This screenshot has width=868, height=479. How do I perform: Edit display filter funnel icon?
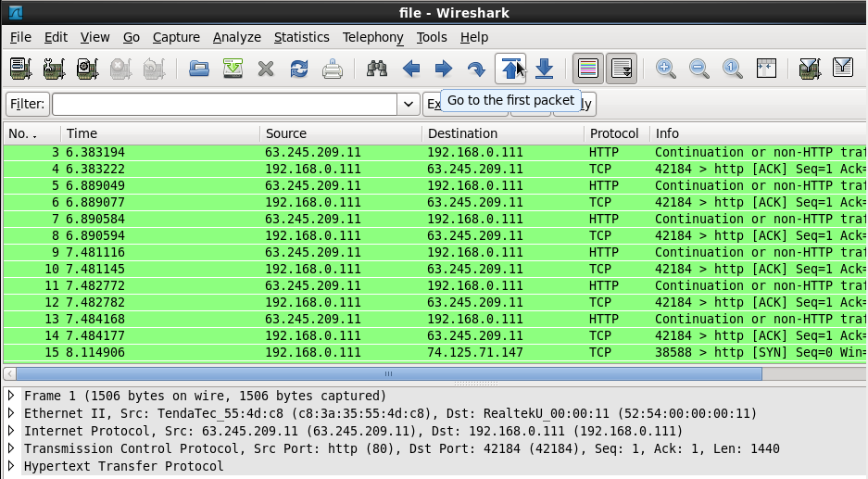[x=843, y=69]
